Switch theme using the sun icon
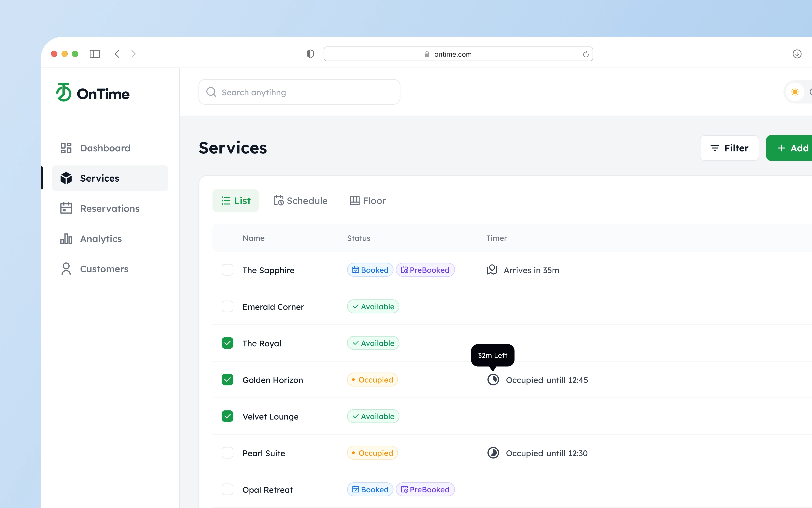812x508 pixels. coord(795,92)
